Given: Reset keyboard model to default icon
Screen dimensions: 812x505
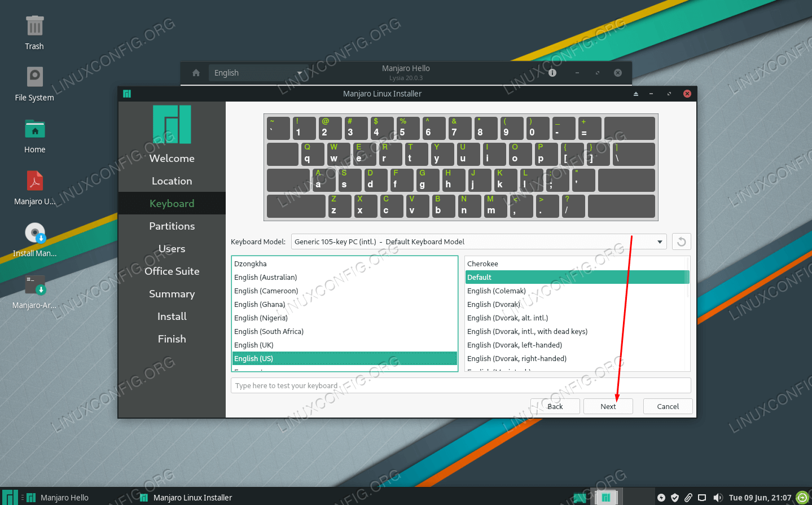Looking at the screenshot, I should point(682,241).
